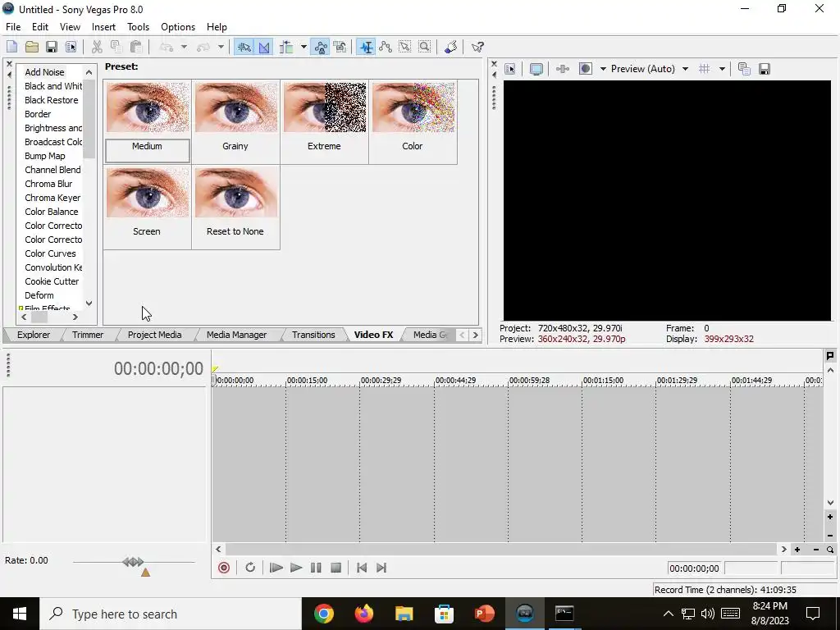Click Play From Start button
Screen dimensions: 840x630
coord(276,568)
